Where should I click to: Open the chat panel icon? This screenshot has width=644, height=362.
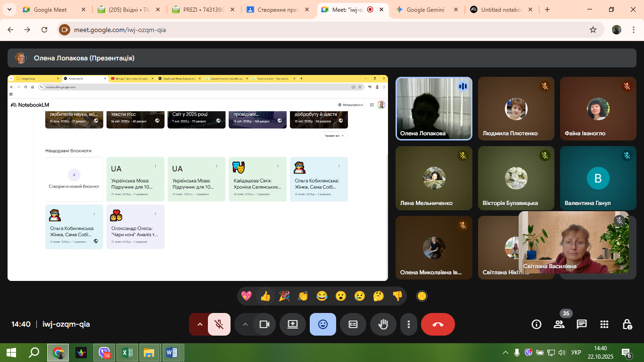pyautogui.click(x=581, y=324)
